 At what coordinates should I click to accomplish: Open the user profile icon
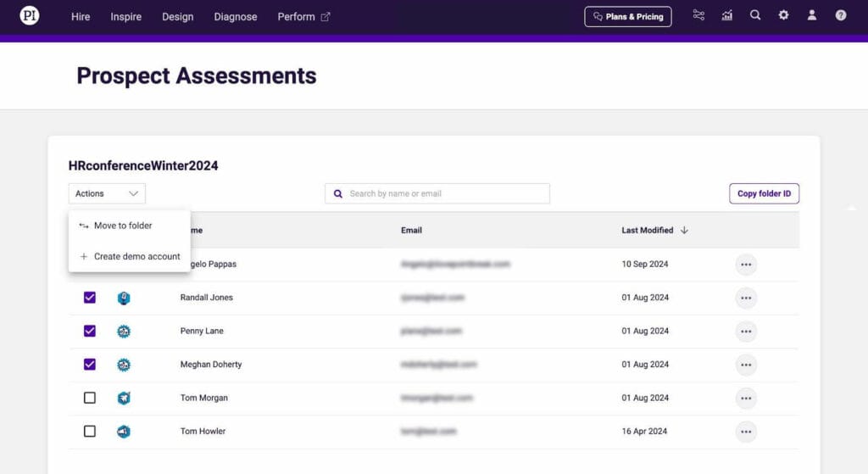click(812, 15)
